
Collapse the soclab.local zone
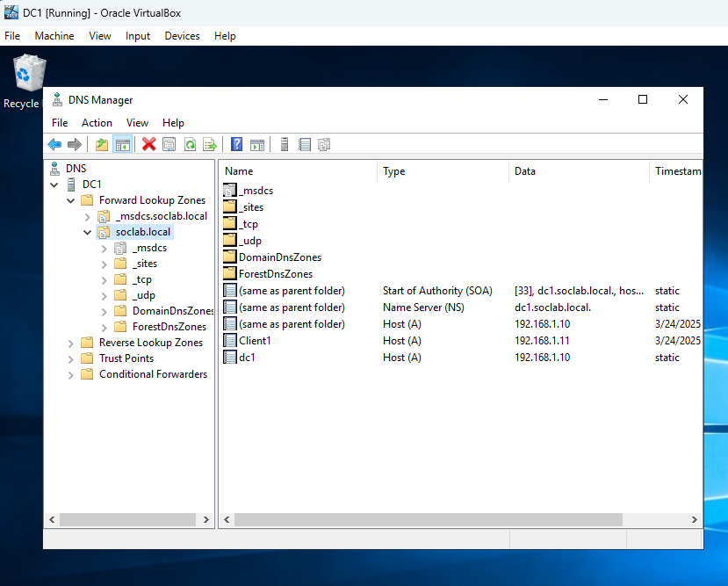click(87, 232)
